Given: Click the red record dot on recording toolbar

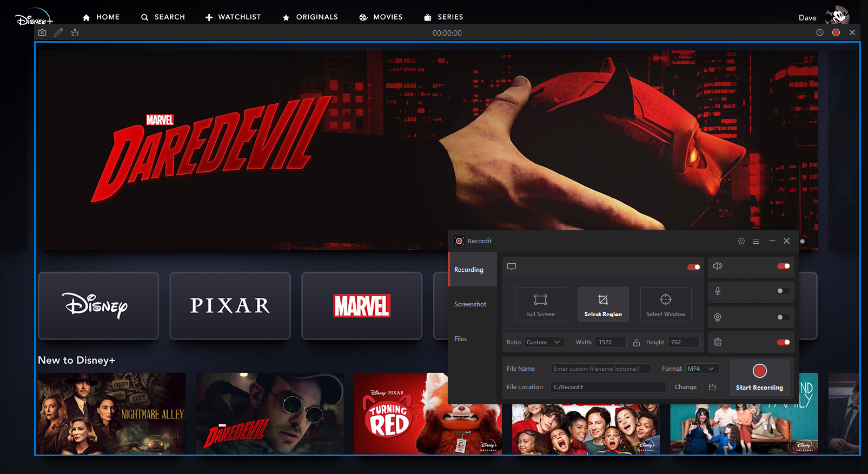Looking at the screenshot, I should click(x=836, y=32).
